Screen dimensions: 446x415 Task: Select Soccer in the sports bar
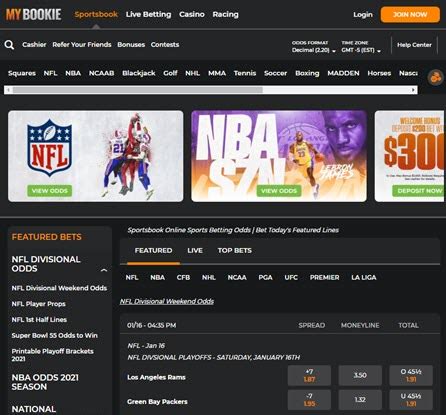275,73
